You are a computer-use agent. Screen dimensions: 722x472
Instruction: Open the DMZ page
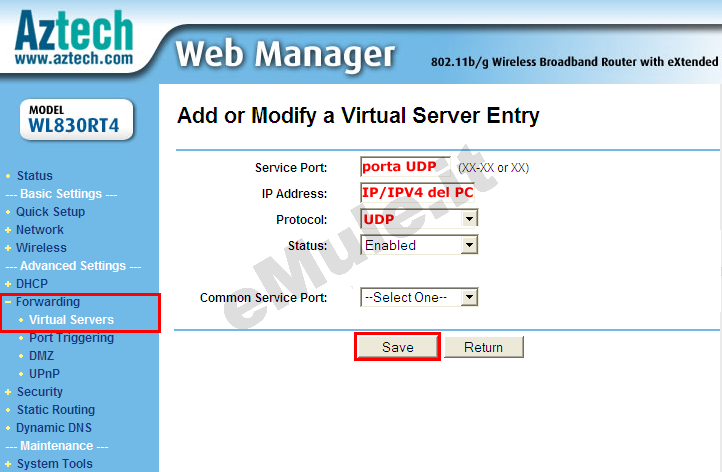tap(41, 355)
